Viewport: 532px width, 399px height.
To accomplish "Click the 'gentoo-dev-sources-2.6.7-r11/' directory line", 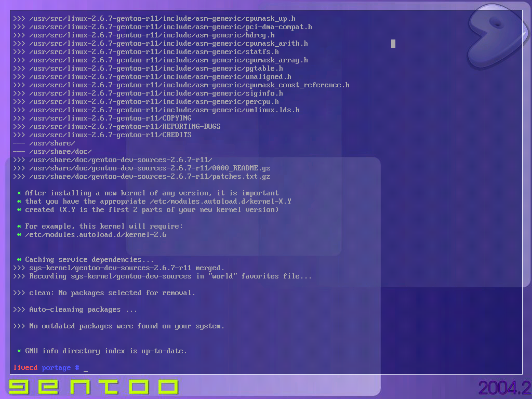I will point(113,160).
